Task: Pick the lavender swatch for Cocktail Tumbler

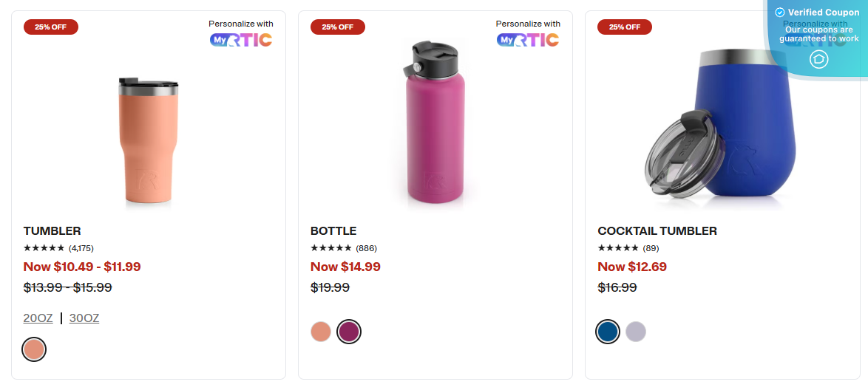Action: 636,332
